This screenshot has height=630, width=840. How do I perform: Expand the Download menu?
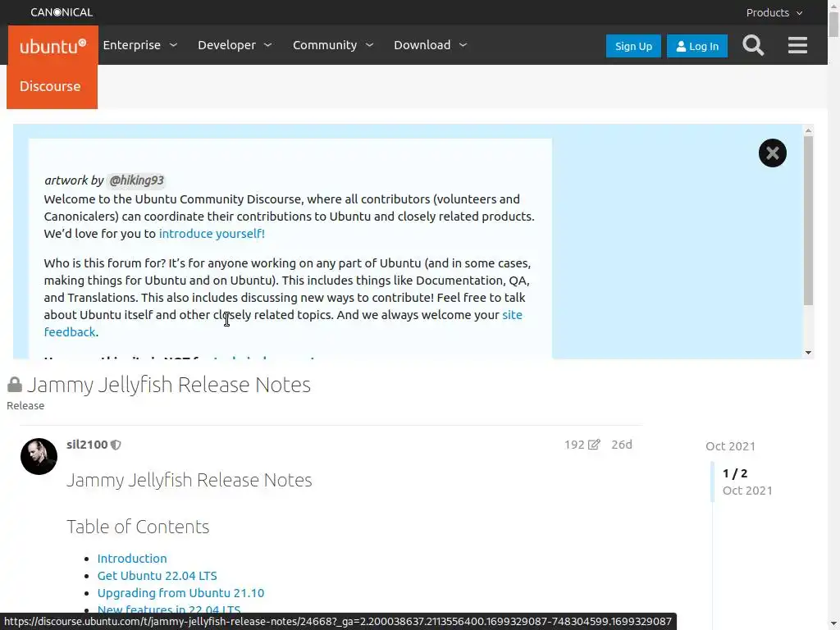coord(430,45)
